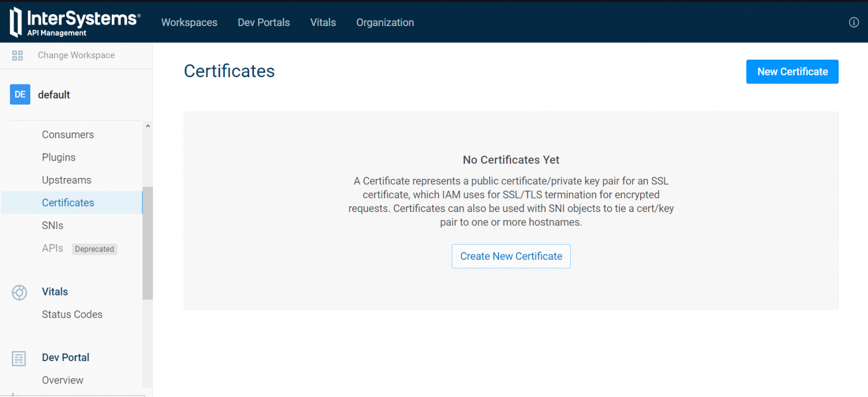
Task: Open the Organization top menu
Action: pyautogui.click(x=385, y=22)
